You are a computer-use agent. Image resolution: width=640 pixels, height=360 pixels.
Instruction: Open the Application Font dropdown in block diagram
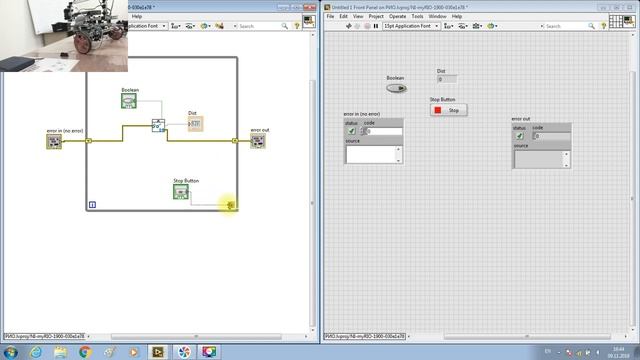[x=147, y=26]
